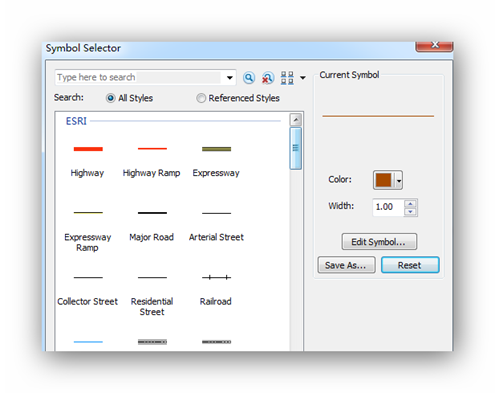Click the ESRI style group header

(x=76, y=121)
